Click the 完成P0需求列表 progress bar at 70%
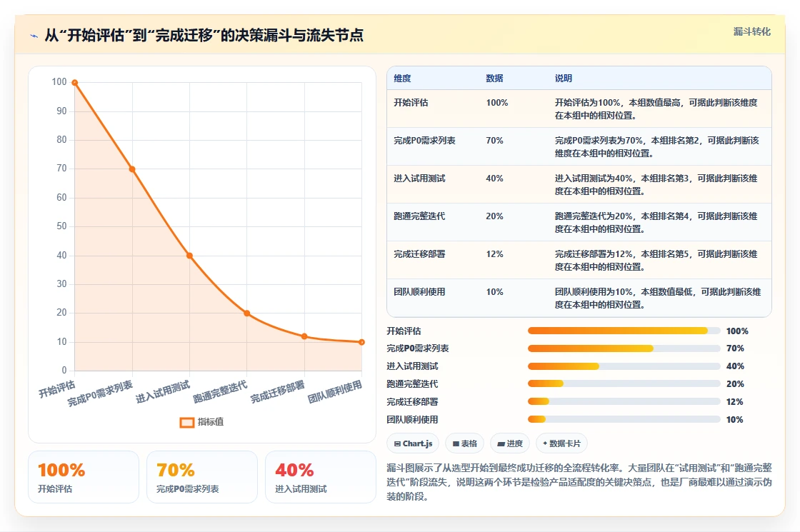 tap(624, 348)
